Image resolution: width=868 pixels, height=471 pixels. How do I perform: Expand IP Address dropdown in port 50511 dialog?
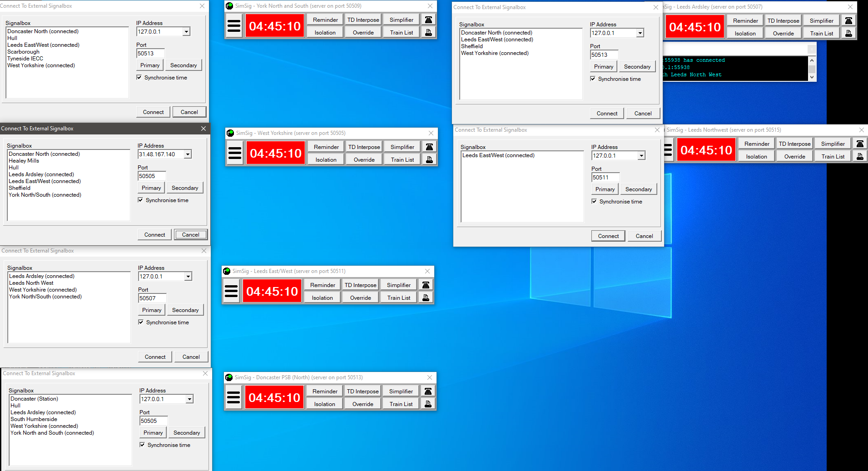click(641, 156)
